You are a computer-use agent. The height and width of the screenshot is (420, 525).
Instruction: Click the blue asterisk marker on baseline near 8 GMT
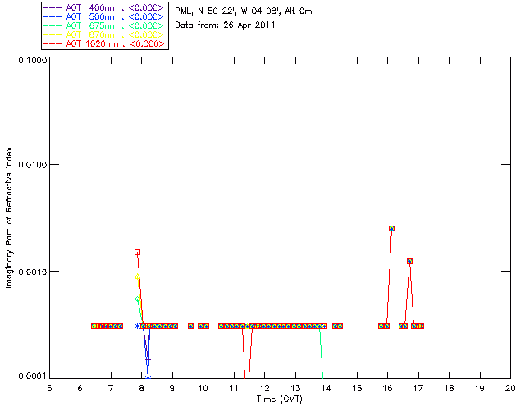coord(137,326)
